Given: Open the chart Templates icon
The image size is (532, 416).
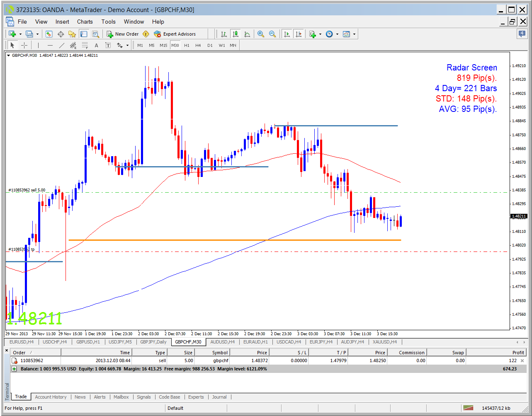Looking at the screenshot, I should click(x=346, y=34).
